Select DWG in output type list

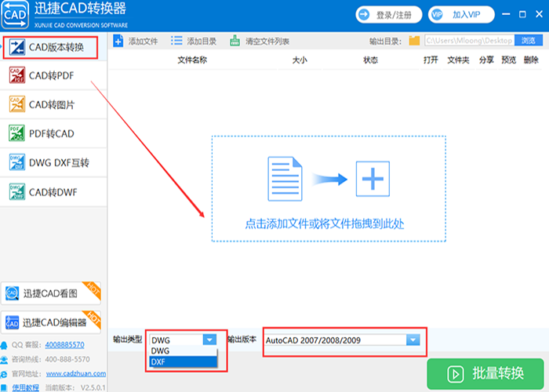point(183,350)
